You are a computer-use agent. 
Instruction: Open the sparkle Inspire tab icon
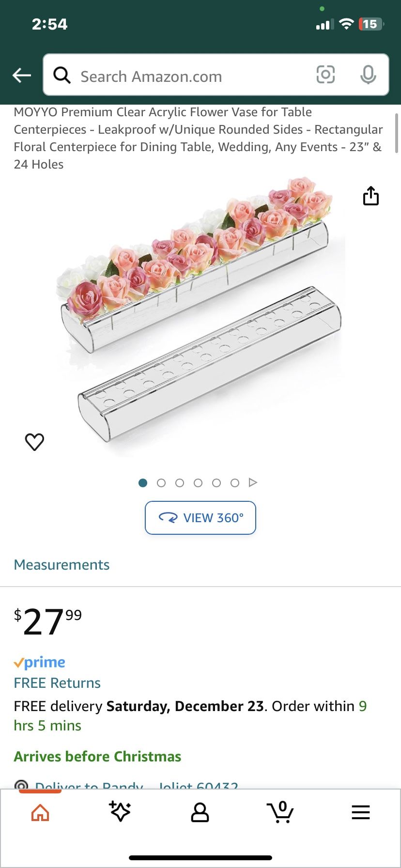tap(120, 811)
